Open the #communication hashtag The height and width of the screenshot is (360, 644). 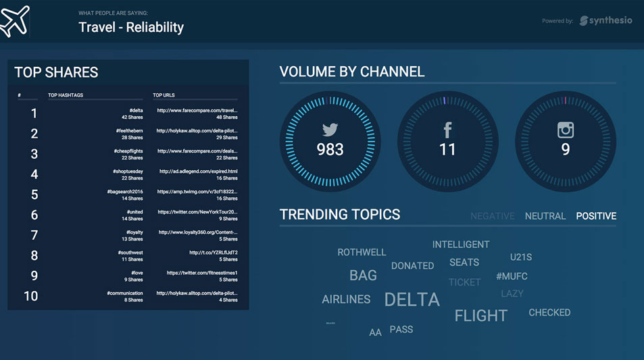click(x=125, y=293)
